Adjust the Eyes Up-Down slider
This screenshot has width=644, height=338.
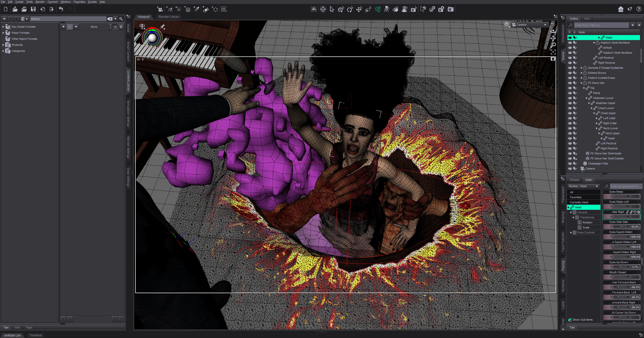tap(622, 267)
